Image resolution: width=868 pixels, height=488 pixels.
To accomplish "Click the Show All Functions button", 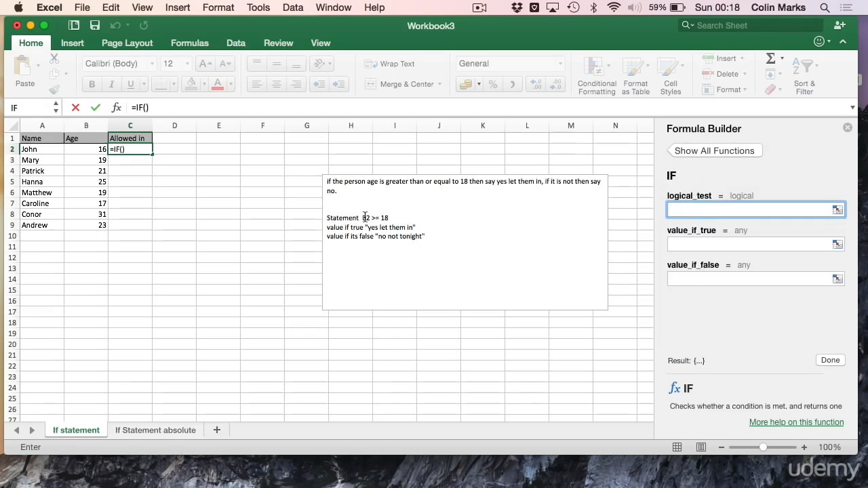I will tap(715, 150).
